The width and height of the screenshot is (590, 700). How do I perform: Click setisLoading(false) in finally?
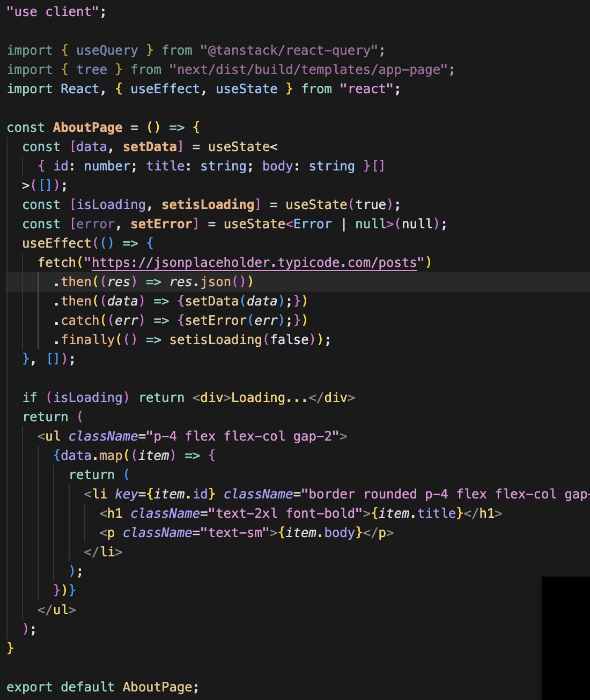coord(243,339)
